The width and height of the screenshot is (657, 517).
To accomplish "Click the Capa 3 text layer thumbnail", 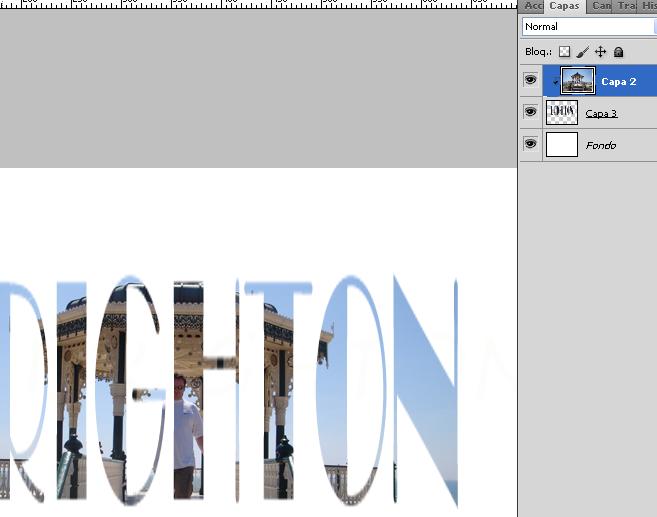I will (562, 112).
